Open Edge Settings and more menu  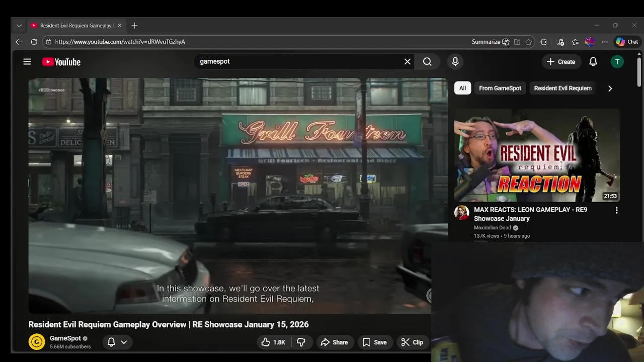pyautogui.click(x=605, y=42)
